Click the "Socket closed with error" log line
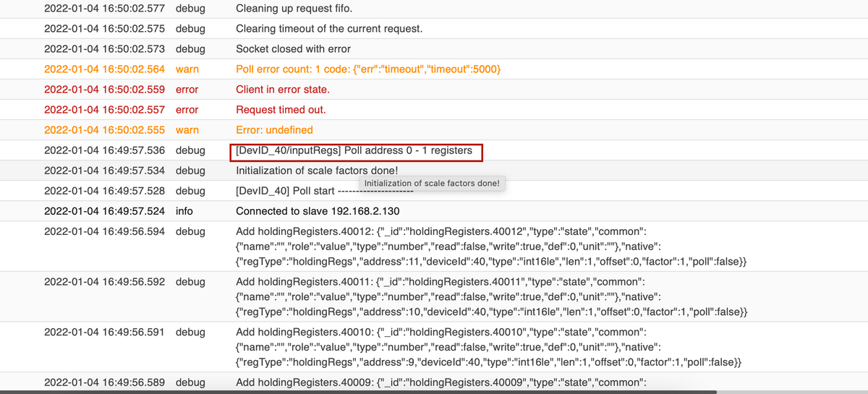 tap(293, 49)
